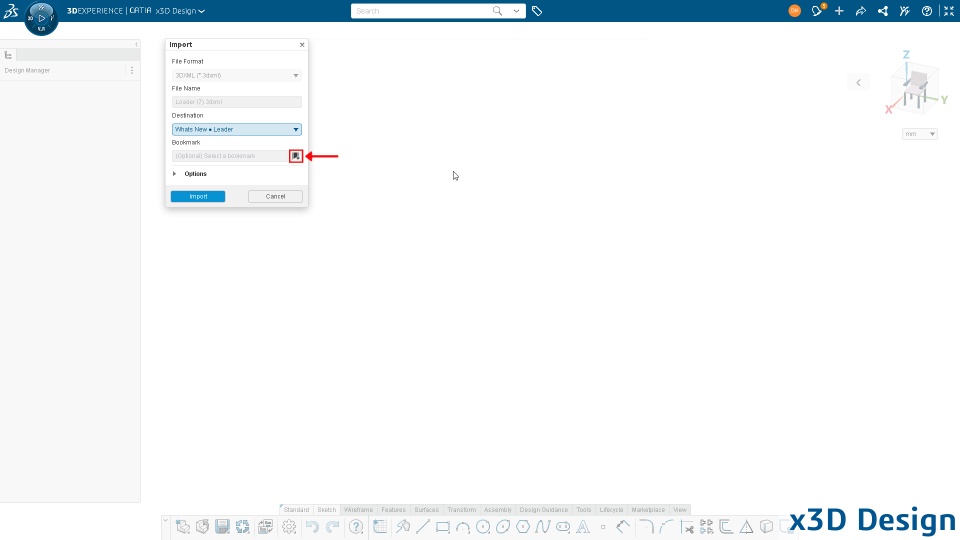This screenshot has height=540, width=960.
Task: Click the 3DS logo in the top-left corner
Action: [x=11, y=10]
